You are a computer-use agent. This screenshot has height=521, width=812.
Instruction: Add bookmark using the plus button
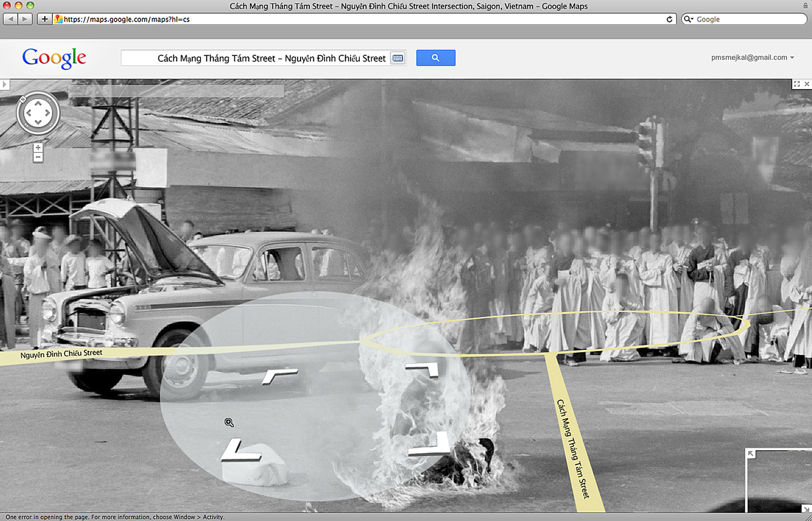(x=44, y=19)
